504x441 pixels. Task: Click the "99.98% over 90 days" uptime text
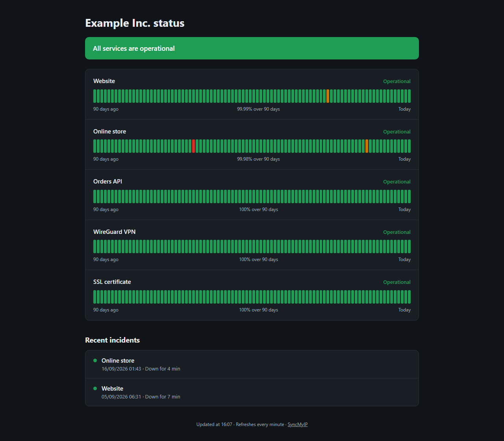(258, 159)
